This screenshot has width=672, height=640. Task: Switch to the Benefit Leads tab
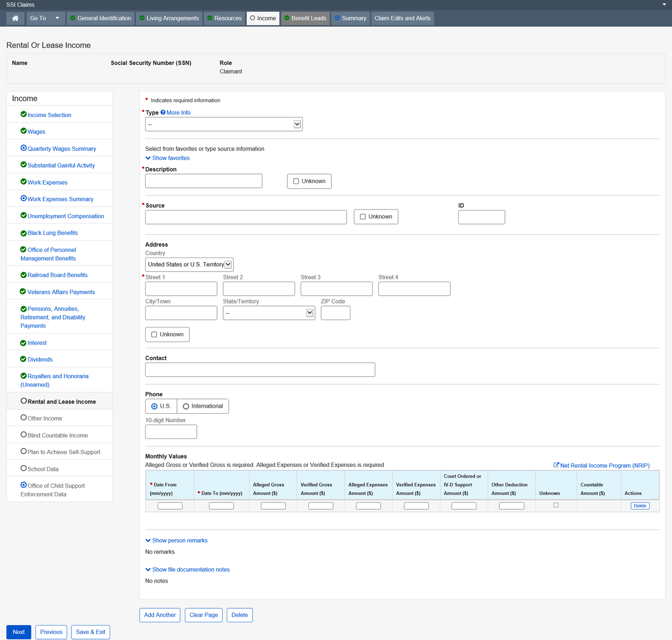click(x=305, y=18)
